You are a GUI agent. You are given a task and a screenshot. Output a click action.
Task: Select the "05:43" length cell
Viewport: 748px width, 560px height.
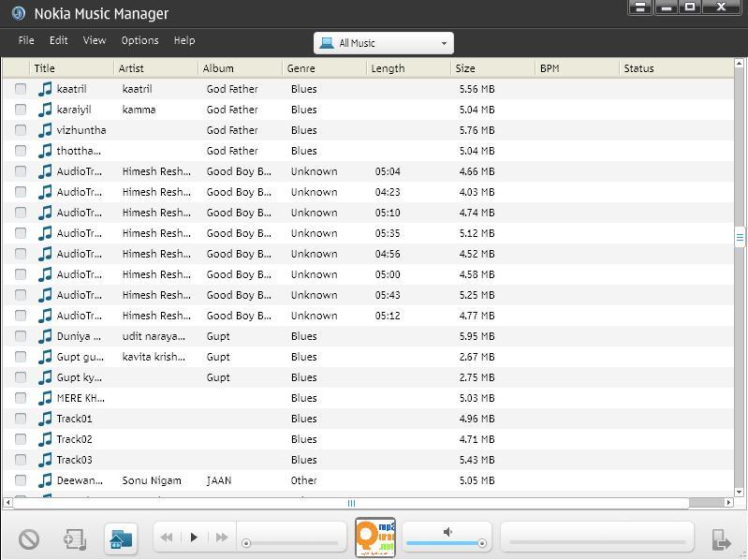pyautogui.click(x=388, y=295)
